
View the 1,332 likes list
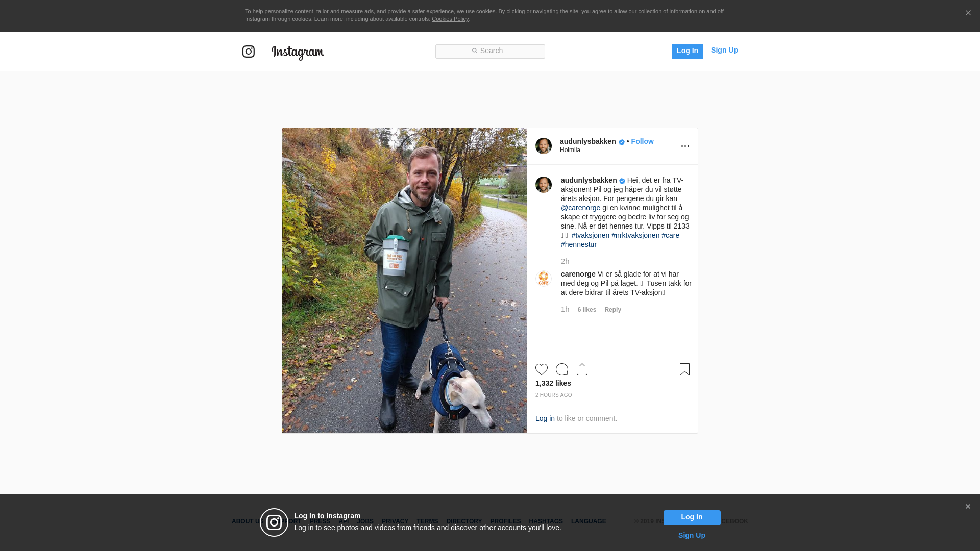tap(553, 383)
